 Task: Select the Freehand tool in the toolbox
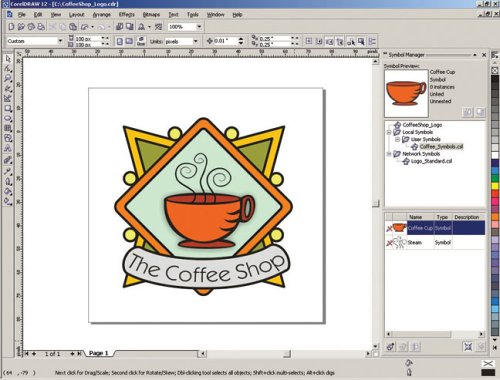pyautogui.click(x=8, y=89)
